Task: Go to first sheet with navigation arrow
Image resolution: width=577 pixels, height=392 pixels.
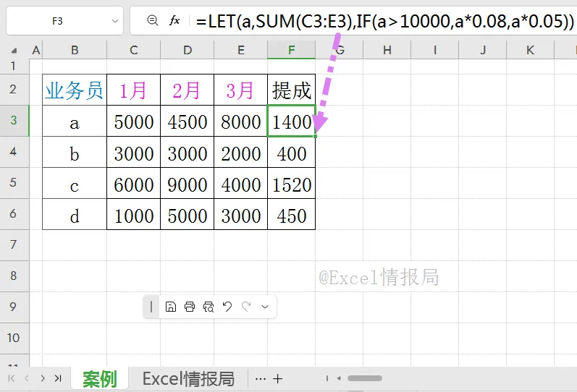Action: [x=12, y=378]
